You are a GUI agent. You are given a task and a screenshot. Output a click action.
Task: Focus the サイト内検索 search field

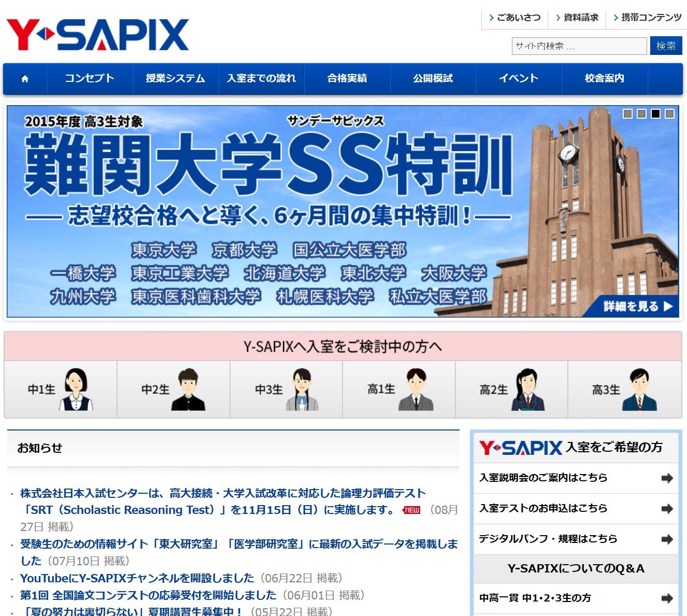click(x=579, y=46)
